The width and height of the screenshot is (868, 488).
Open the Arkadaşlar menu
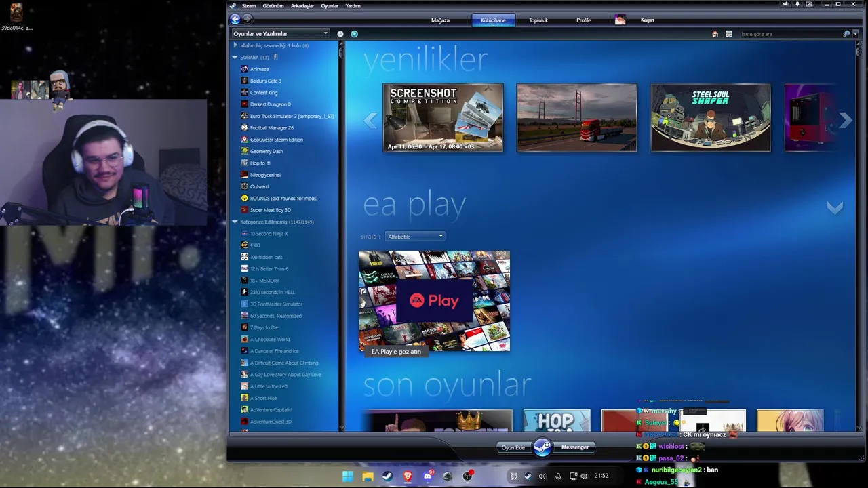(x=302, y=5)
